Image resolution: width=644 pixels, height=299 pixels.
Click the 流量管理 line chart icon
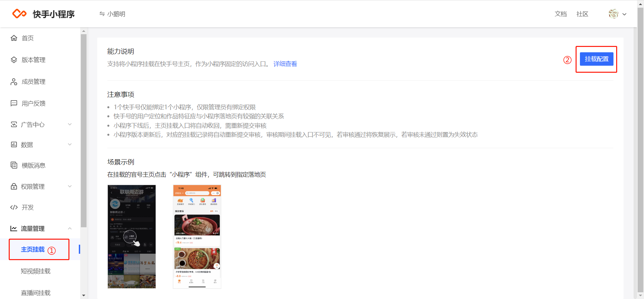coord(14,228)
